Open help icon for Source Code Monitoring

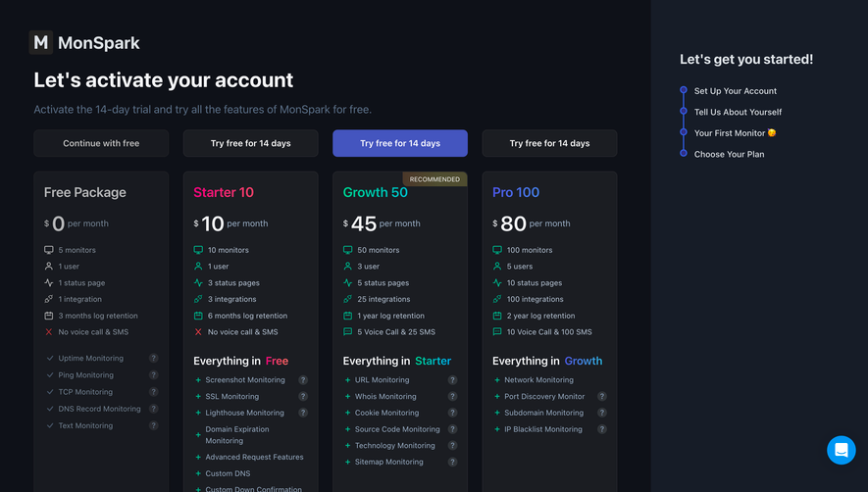click(x=452, y=429)
